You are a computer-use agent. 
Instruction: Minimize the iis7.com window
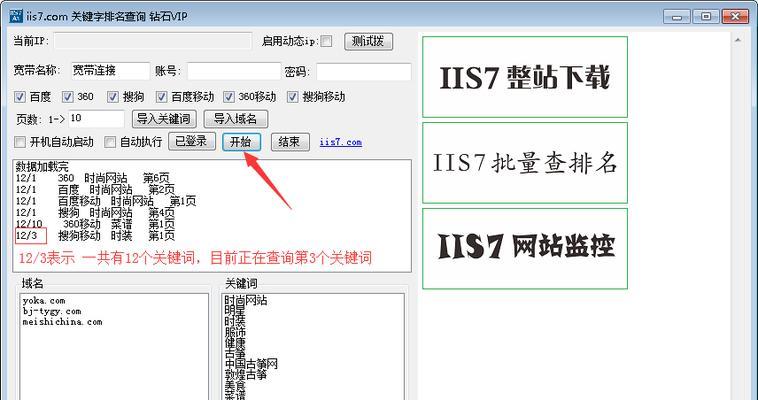677,16
